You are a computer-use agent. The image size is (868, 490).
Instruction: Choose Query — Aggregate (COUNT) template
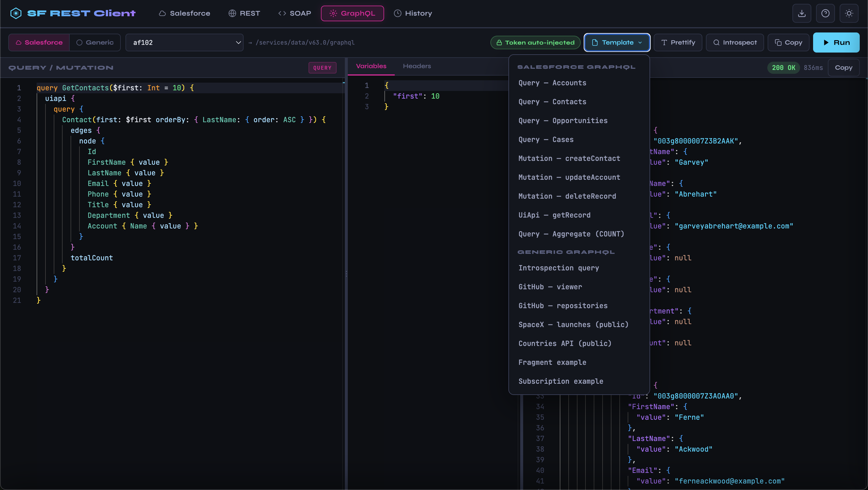[579, 234]
